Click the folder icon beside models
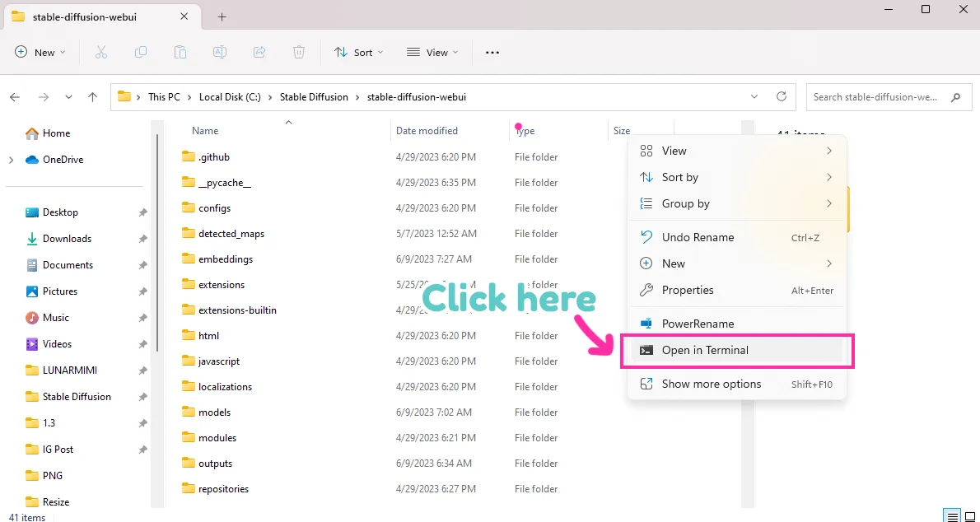Image resolution: width=980 pixels, height=522 pixels. coord(189,412)
